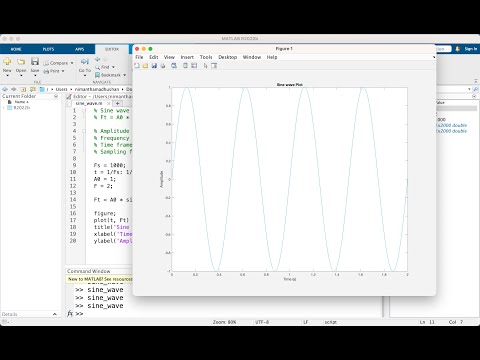Screen dimensions: 480x360
Task: Click the Go To icon
Action: (x=85, y=62)
